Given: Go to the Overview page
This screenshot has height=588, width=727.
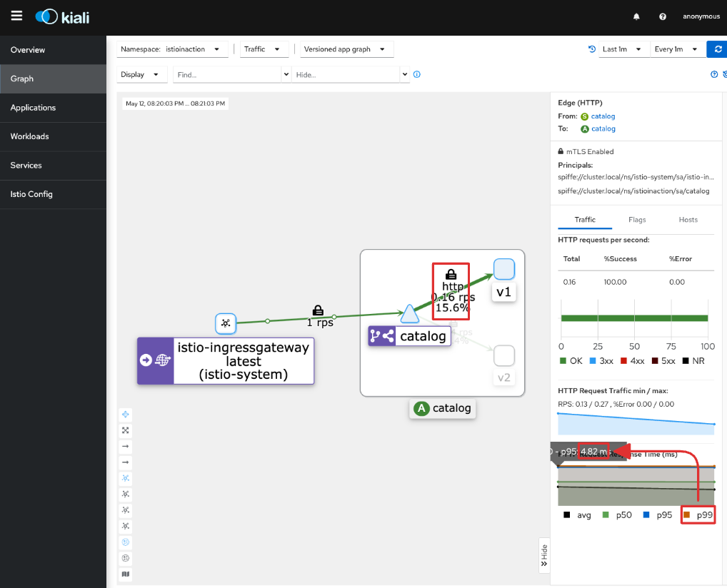Looking at the screenshot, I should [x=54, y=50].
